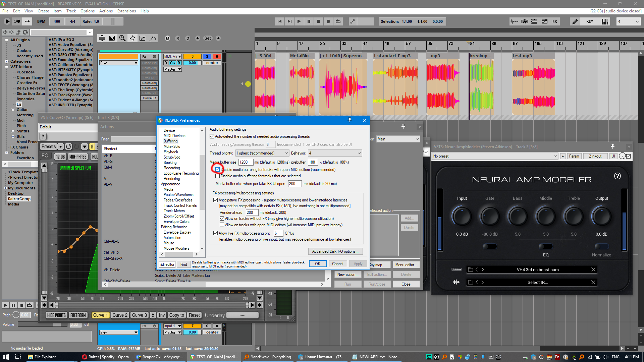Clear the loaded VH4 3rd no boost.nam model
This screenshot has width=644, height=362.
(x=593, y=270)
